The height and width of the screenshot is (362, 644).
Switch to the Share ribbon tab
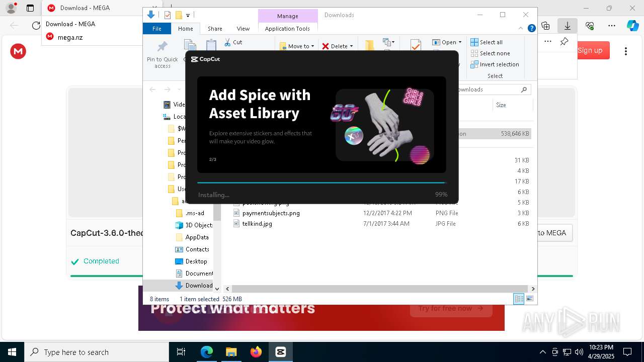215,29
